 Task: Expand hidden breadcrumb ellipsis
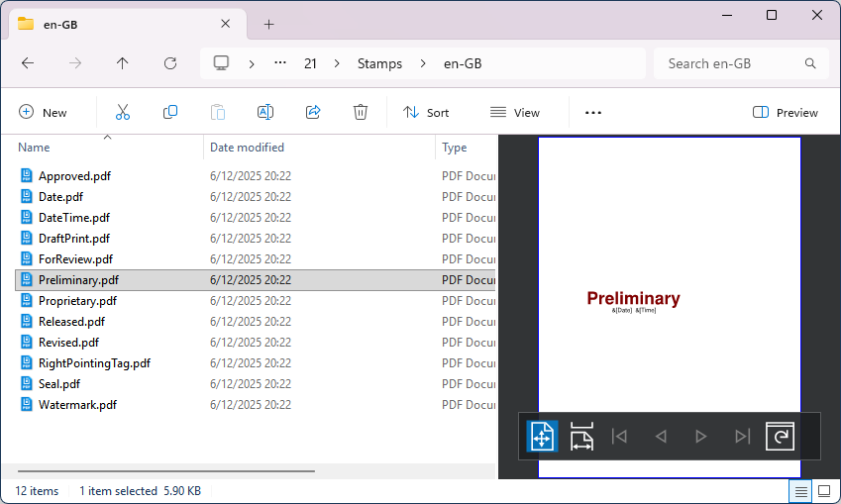point(280,63)
